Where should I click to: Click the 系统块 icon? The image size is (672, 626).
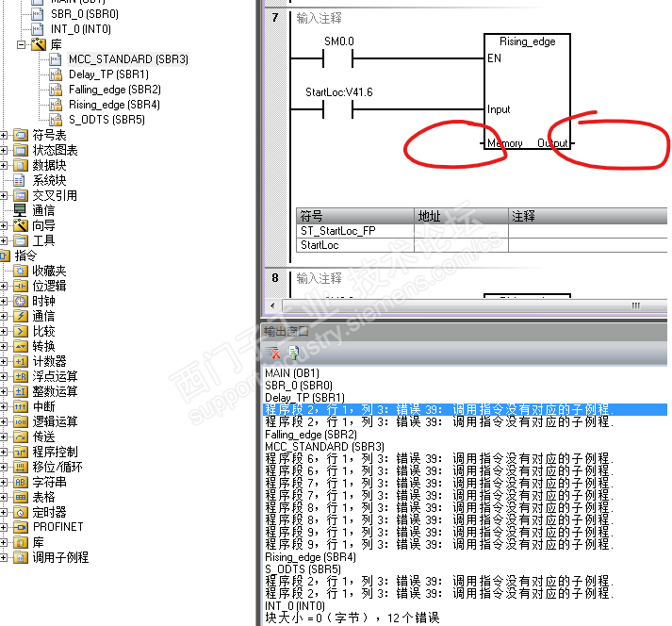(19, 180)
